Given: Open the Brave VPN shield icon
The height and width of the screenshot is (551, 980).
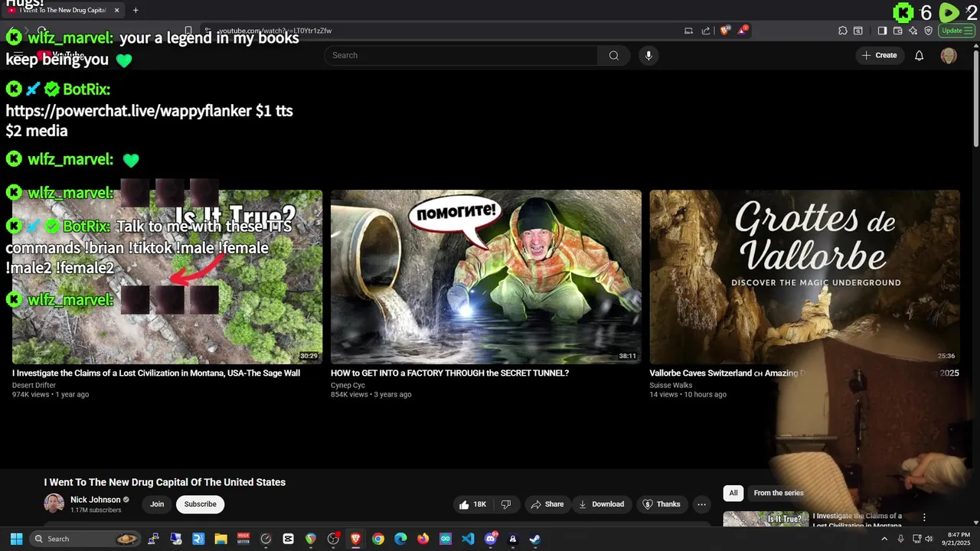Looking at the screenshot, I should (928, 31).
